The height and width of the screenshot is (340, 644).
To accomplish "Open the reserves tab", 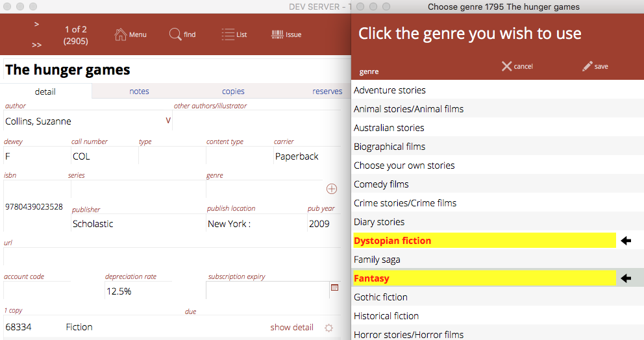I will point(327,91).
